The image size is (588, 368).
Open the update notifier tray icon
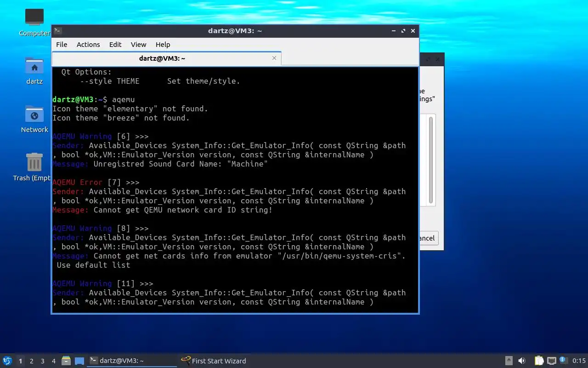click(x=564, y=361)
